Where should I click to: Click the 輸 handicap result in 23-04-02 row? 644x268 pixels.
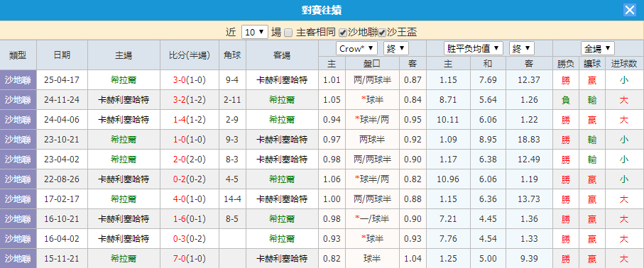592,160
